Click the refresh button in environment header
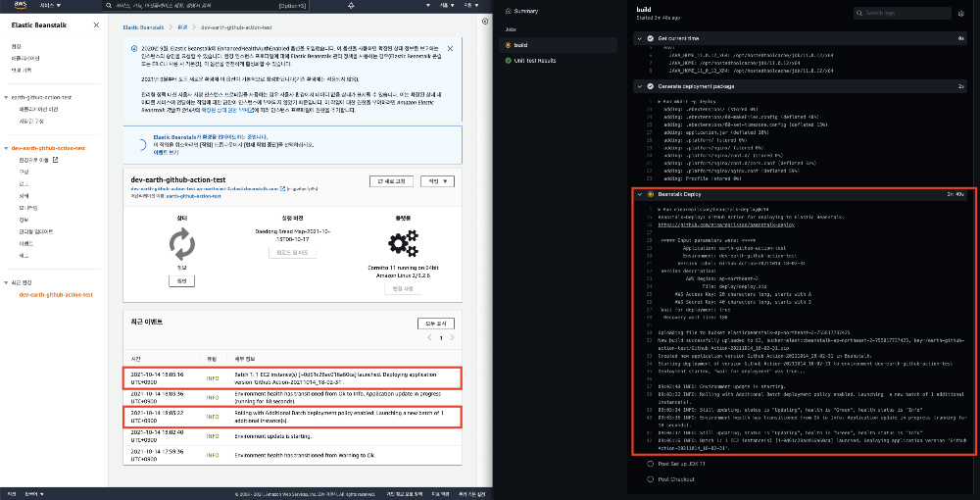This screenshot has height=500, width=980. (x=391, y=181)
